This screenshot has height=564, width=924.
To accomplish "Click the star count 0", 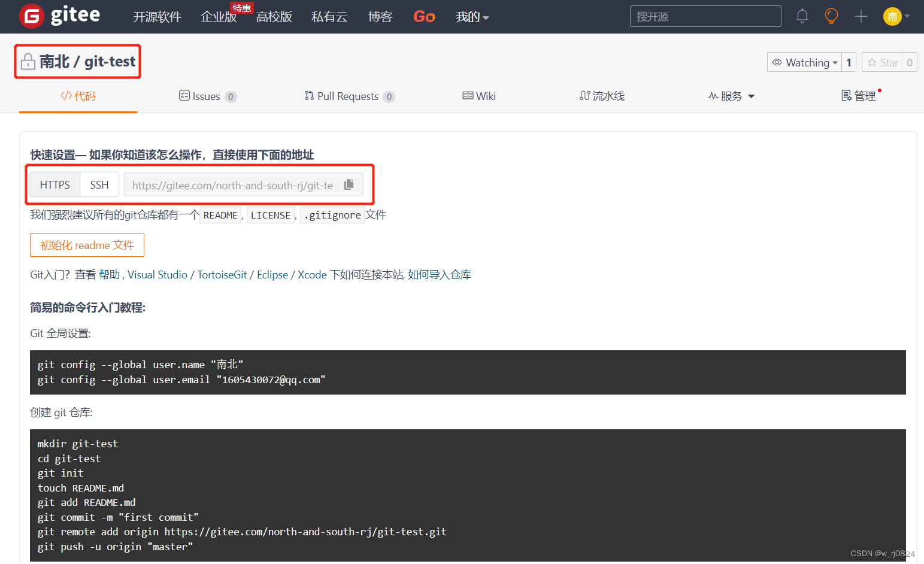I will (x=910, y=62).
